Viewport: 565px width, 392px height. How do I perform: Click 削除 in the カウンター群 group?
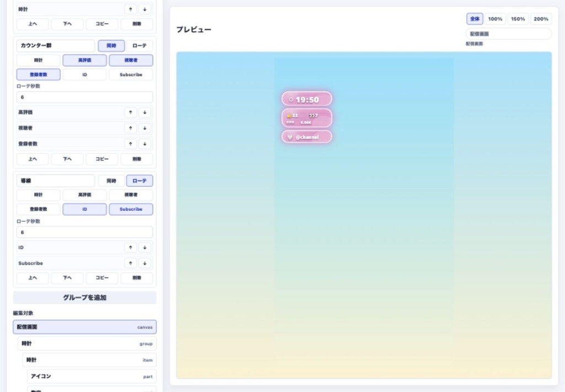(137, 159)
